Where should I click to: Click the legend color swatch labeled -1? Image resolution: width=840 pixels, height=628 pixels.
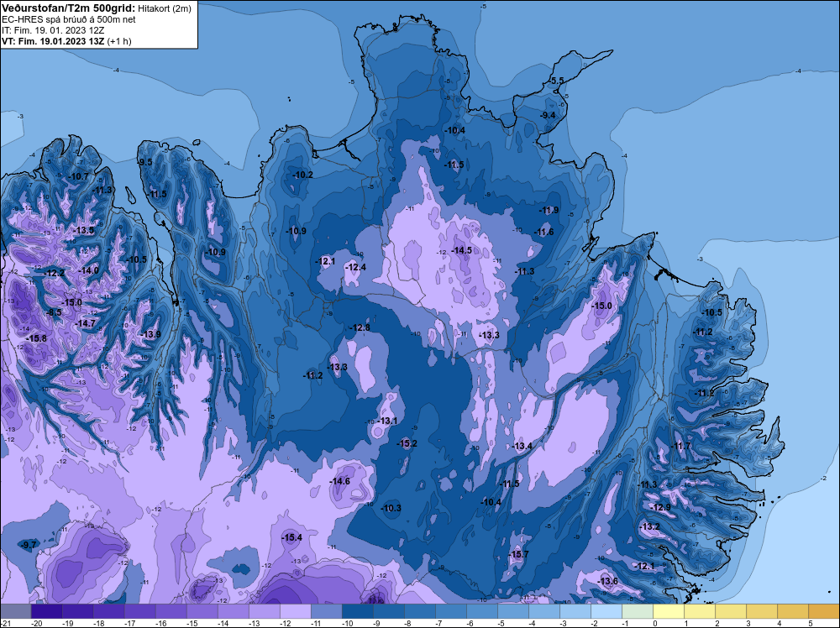(638, 611)
